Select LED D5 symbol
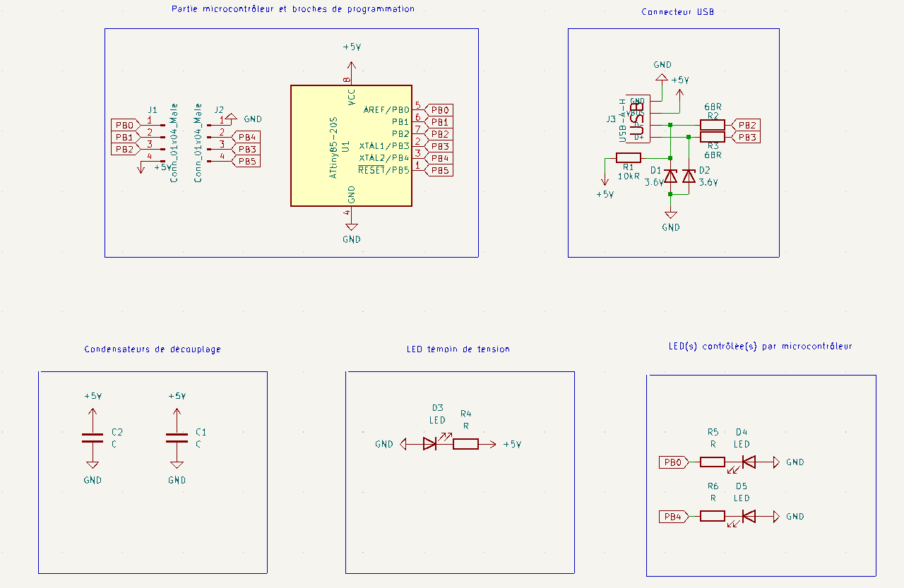Image resolution: width=904 pixels, height=588 pixels. tap(748, 517)
